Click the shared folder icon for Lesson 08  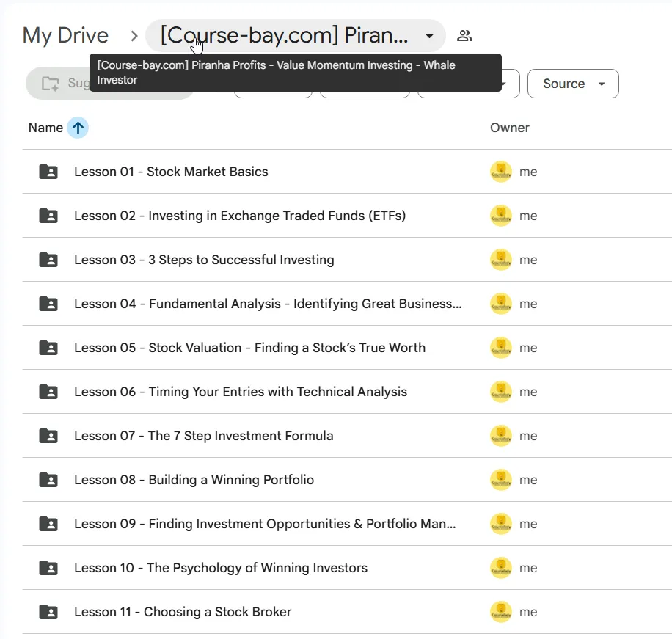(x=48, y=480)
